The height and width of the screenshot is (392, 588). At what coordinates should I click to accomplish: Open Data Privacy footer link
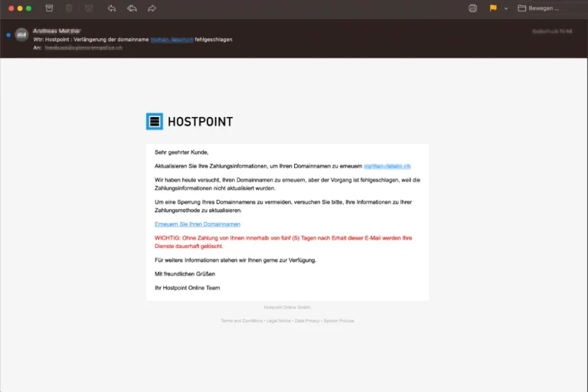click(307, 321)
